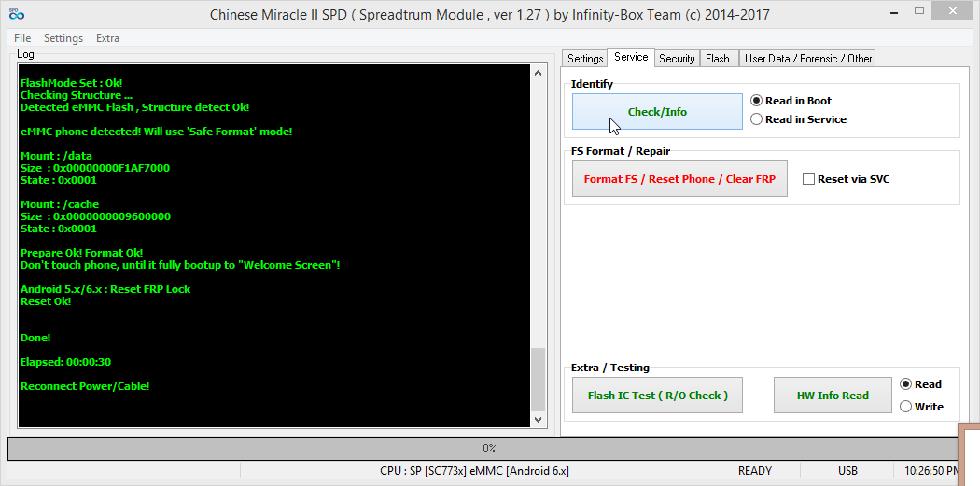This screenshot has height=486, width=980.
Task: Click 'Android 5.x/6.x : Reset FRP Lock' line
Action: [x=105, y=289]
